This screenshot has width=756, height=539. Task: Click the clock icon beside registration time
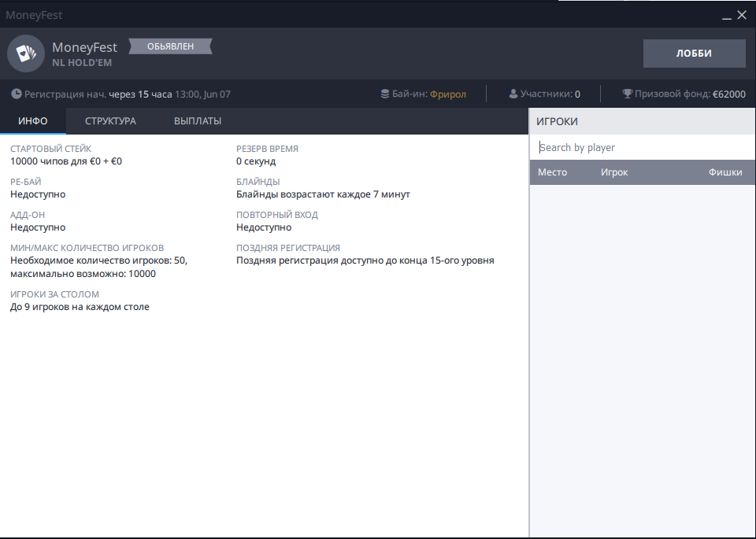pos(17,94)
